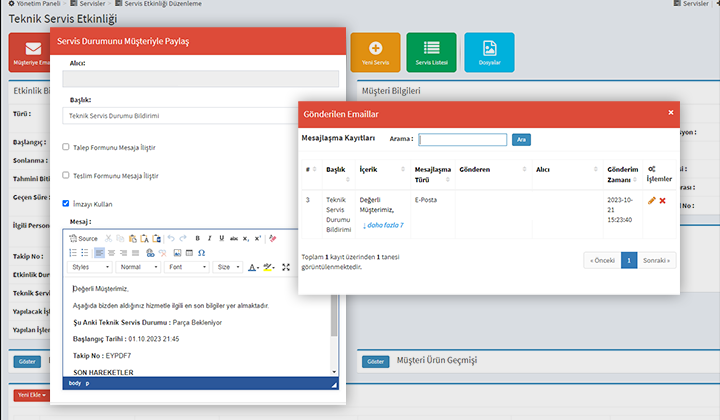720x420 pixels.
Task: Click the Arama search input field
Action: 463,140
